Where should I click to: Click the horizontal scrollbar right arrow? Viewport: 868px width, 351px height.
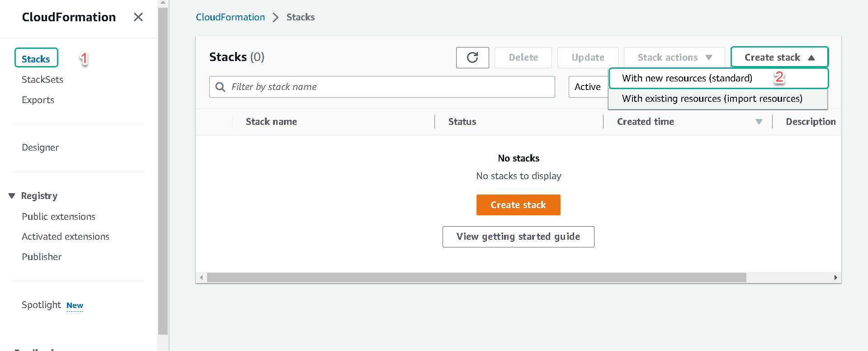point(835,277)
